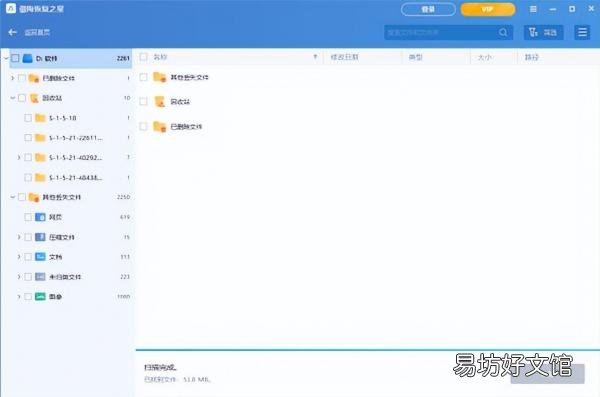Expand the 压缩文件 tree node
This screenshot has width=600, height=397.
pos(19,237)
